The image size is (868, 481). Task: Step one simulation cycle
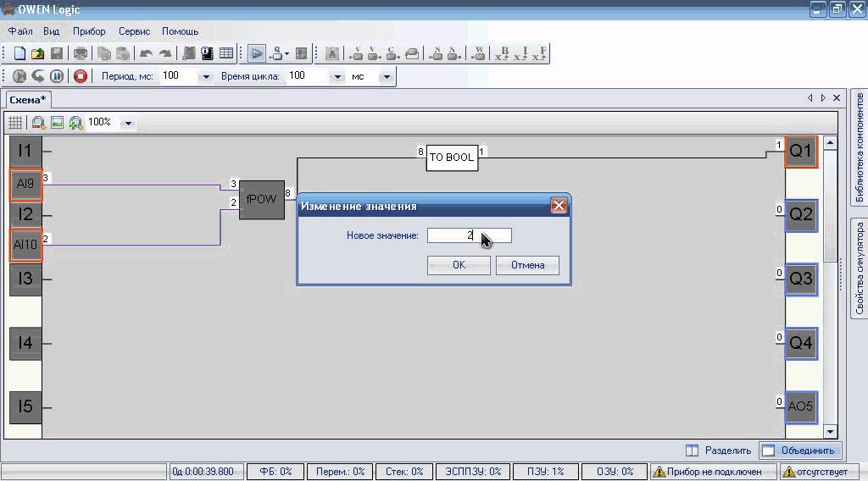37,75
